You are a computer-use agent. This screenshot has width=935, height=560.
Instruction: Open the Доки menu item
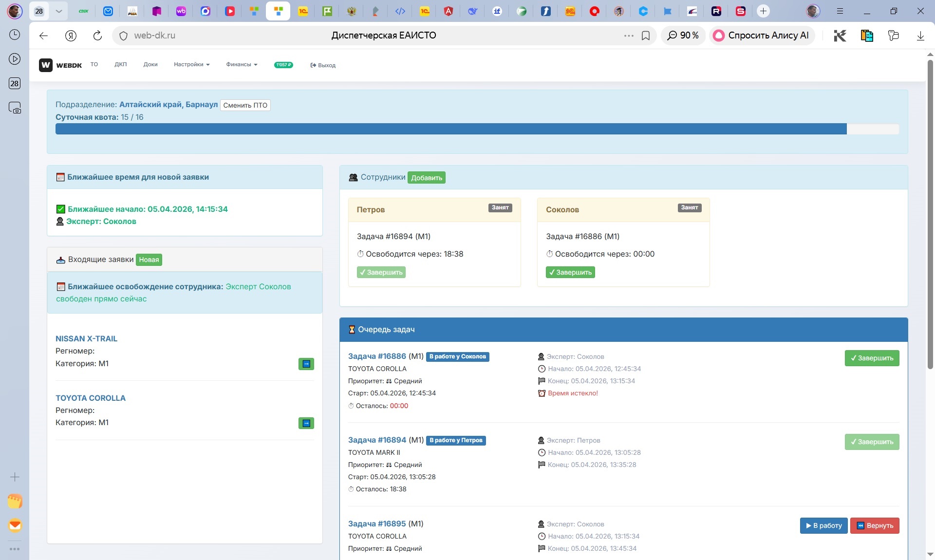150,64
